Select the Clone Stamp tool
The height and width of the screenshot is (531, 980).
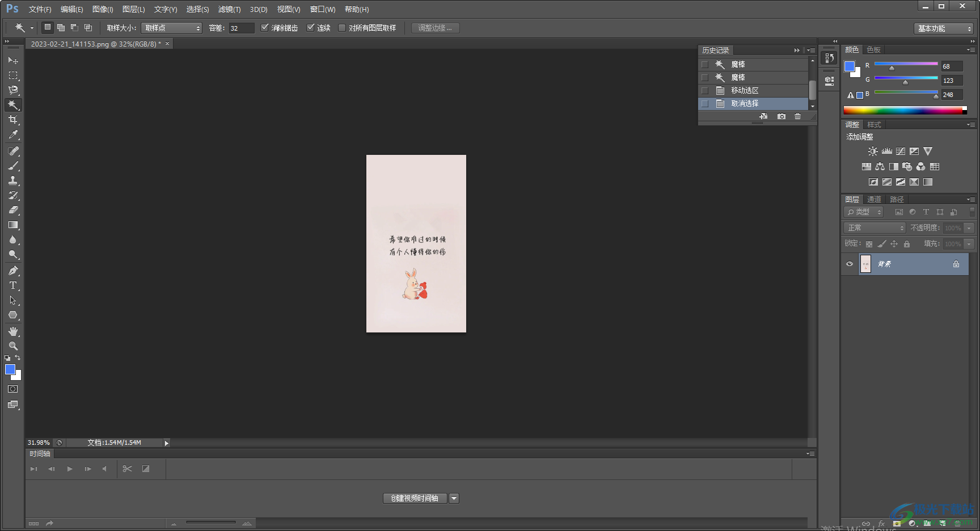tap(13, 180)
